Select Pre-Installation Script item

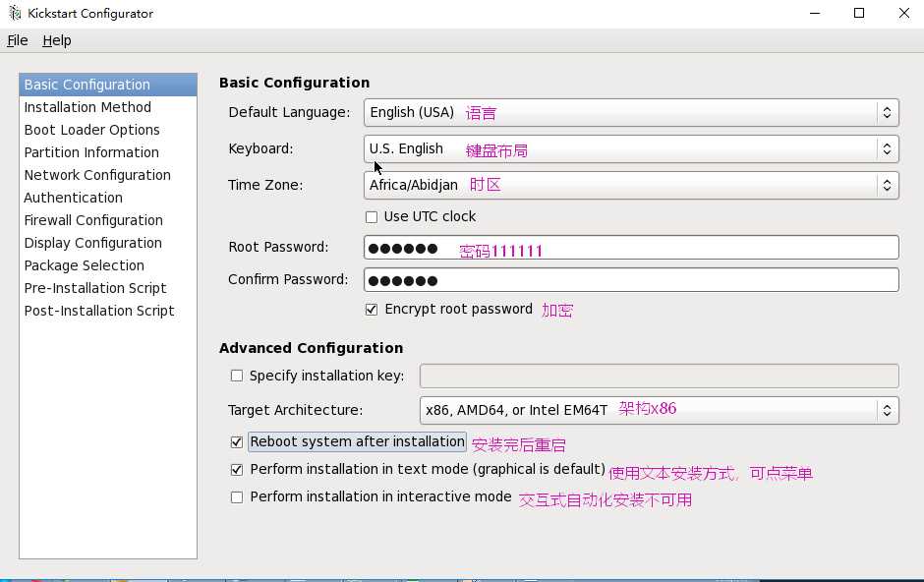click(108, 288)
